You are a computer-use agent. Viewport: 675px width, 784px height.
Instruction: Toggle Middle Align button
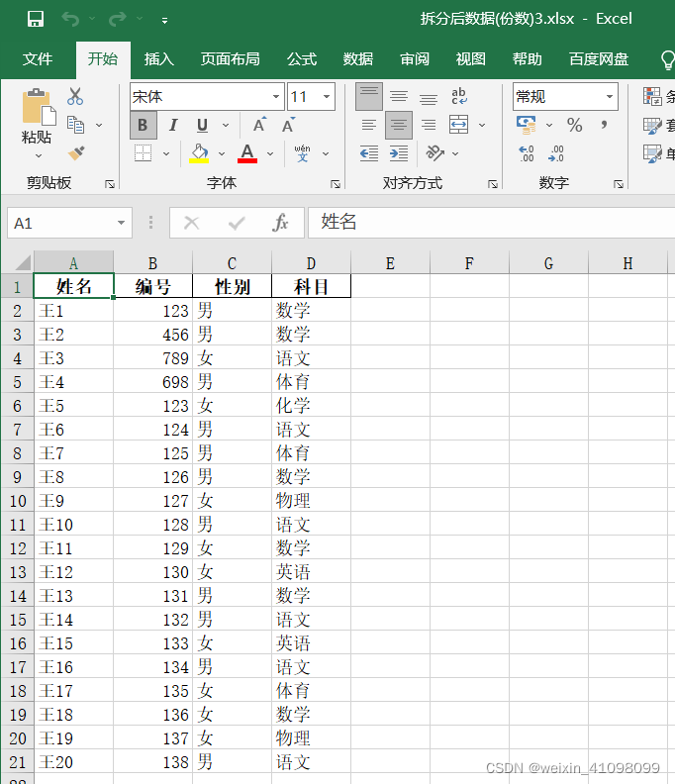399,96
